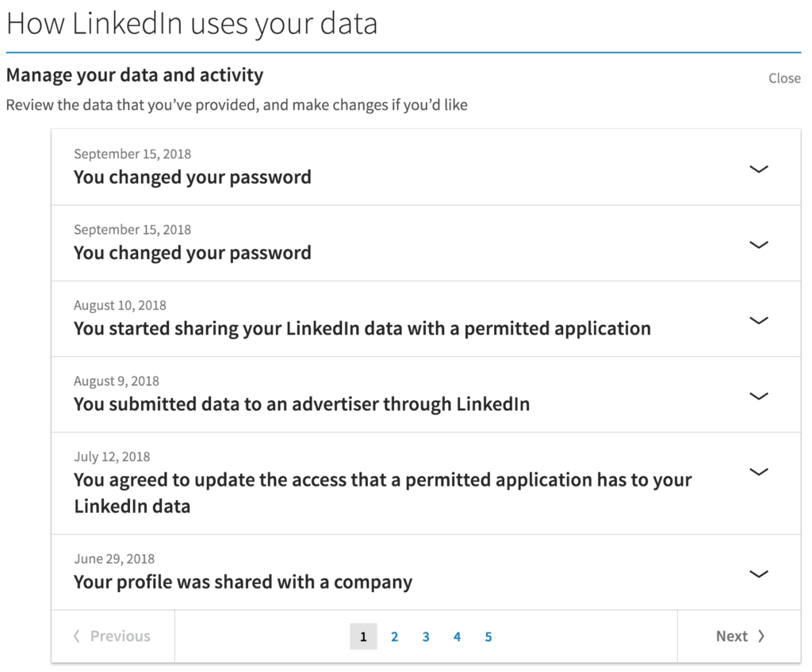The image size is (812, 672).
Task: Click the chevron icon on the first password change entry
Action: coord(759,169)
